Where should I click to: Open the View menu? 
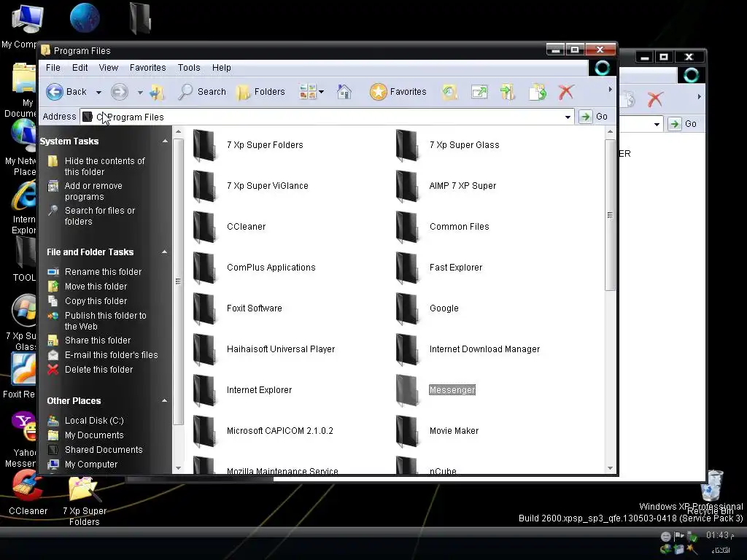click(108, 68)
